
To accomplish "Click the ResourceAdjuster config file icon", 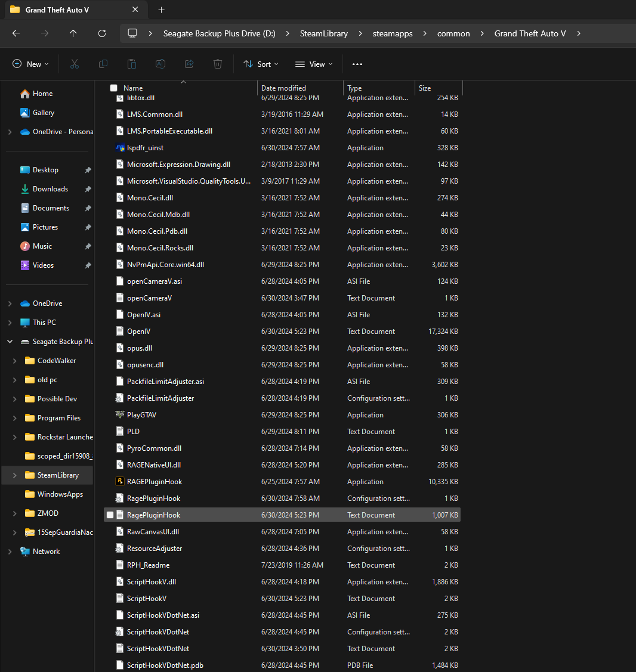I will (120, 549).
